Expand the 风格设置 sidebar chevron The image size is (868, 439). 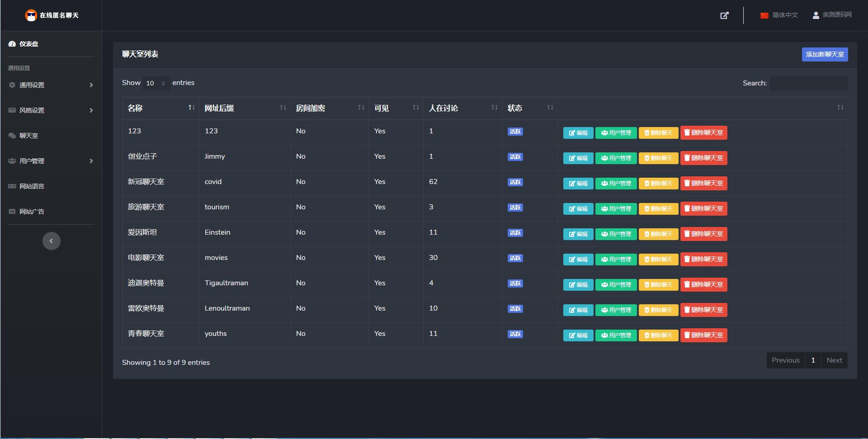click(x=91, y=110)
